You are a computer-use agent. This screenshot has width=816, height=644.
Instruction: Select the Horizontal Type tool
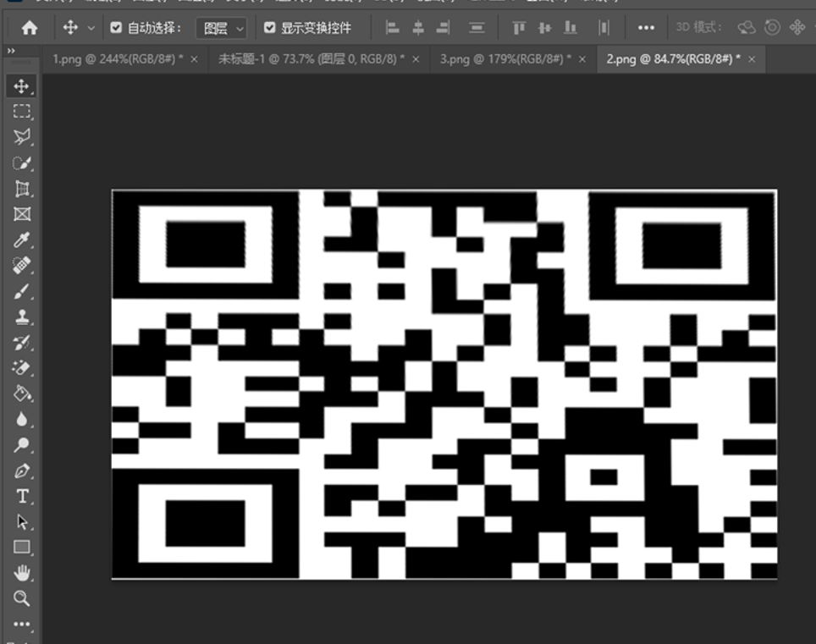[21, 496]
